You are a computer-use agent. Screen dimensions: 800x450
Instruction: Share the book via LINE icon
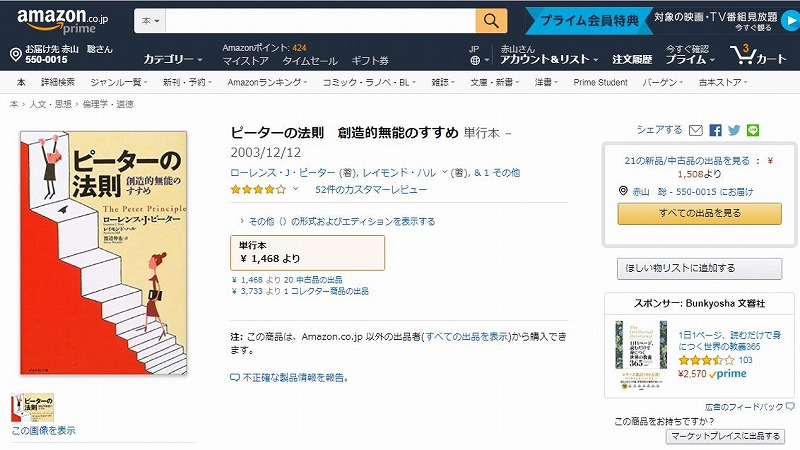753,131
